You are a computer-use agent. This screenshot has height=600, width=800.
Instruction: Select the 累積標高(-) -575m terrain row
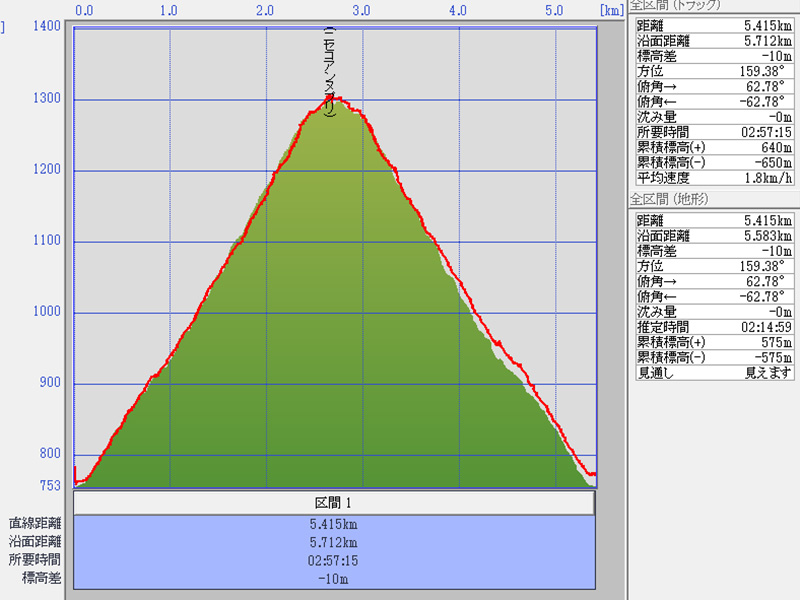714,357
